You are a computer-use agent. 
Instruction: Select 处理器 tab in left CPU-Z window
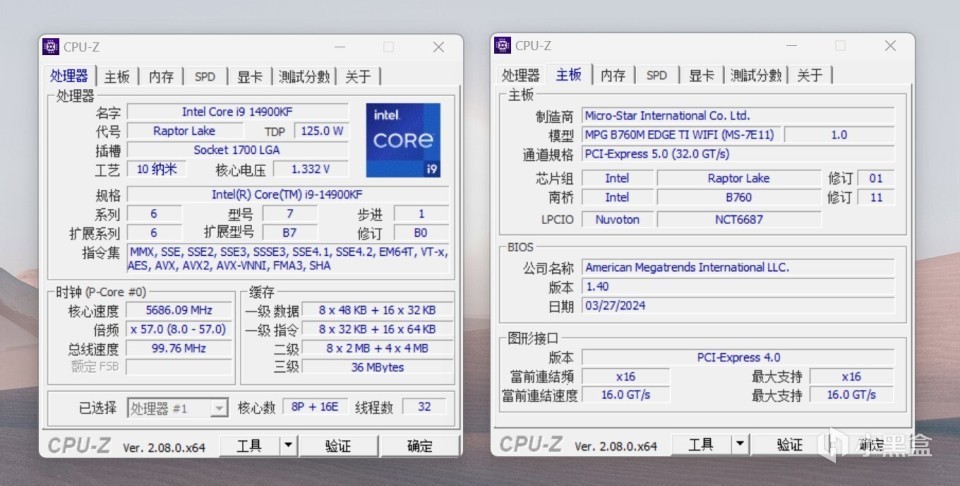(69, 76)
